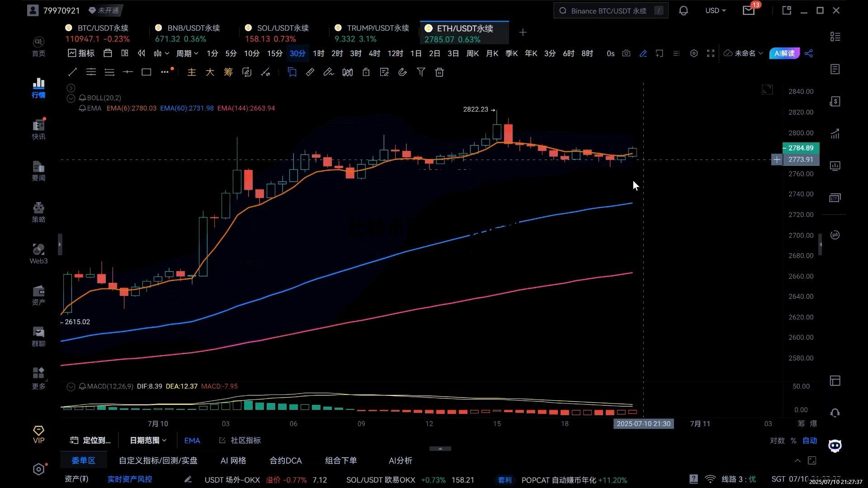Click the AI解读 button
This screenshot has width=868, height=488.
(x=784, y=53)
